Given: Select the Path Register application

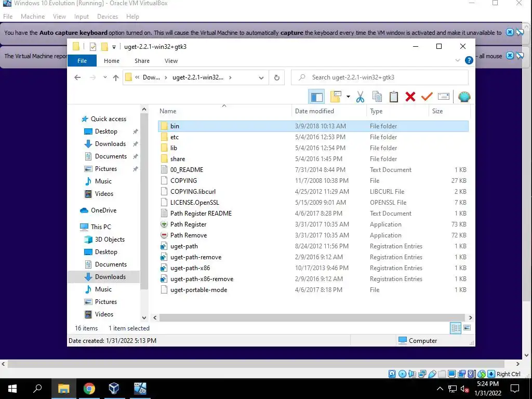Looking at the screenshot, I should [x=313, y=224].
